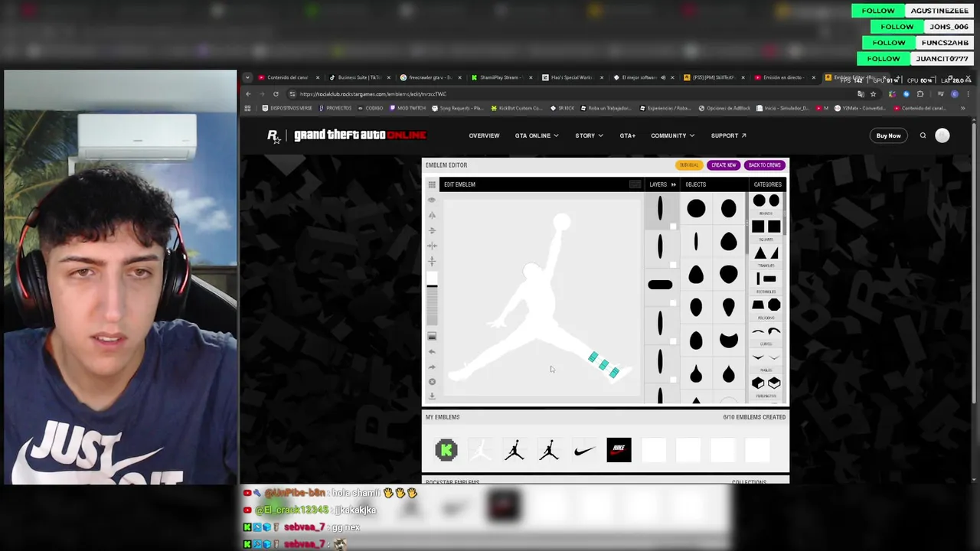Open the browser tab search chevron
The height and width of the screenshot is (551, 980).
[247, 77]
